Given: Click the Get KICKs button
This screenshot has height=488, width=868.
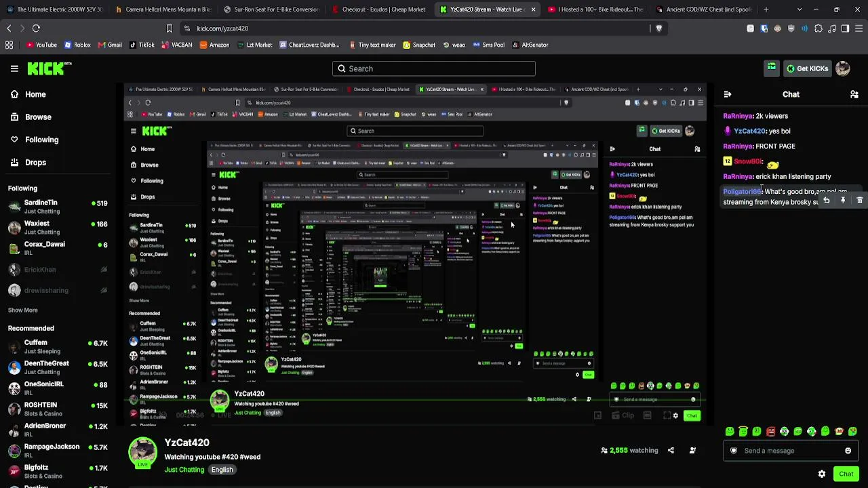Looking at the screenshot, I should click(807, 68).
